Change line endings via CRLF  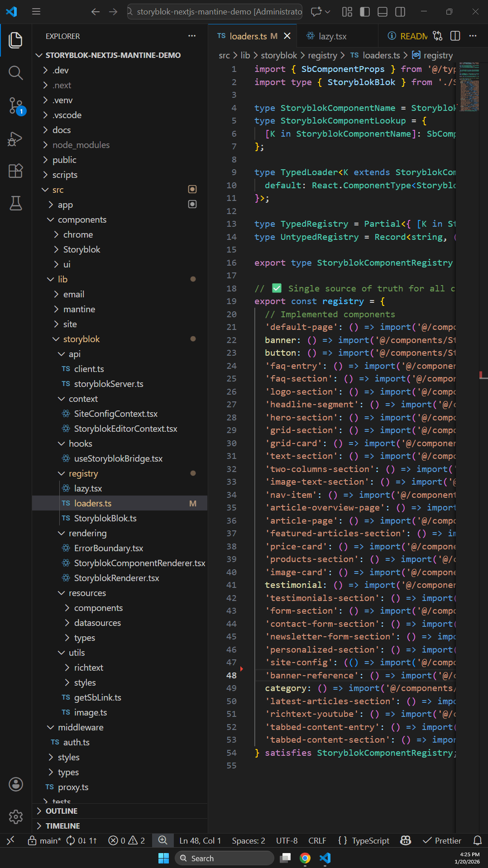(317, 840)
